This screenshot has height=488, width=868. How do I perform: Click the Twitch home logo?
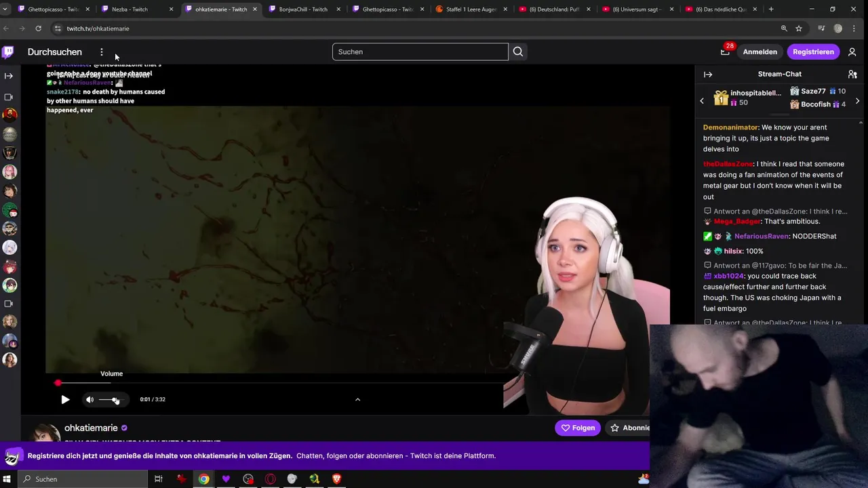pyautogui.click(x=8, y=52)
